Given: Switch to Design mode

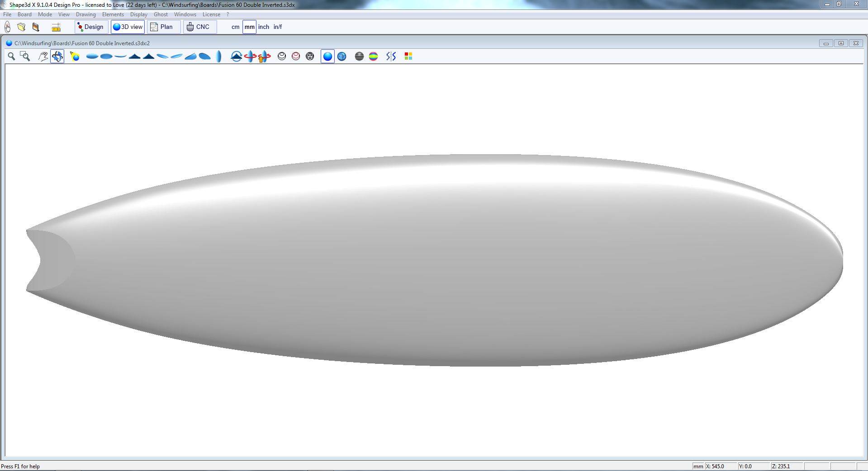Looking at the screenshot, I should (91, 27).
